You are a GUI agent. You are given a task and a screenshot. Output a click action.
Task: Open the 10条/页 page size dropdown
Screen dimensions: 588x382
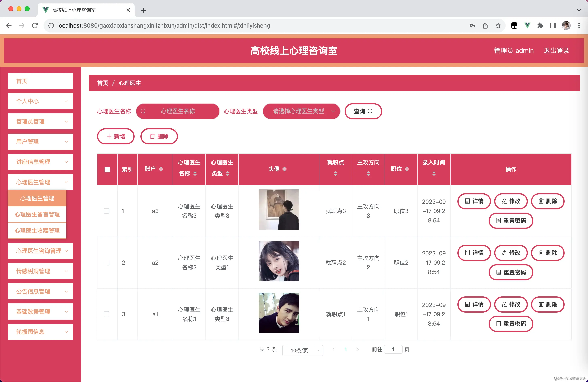click(302, 350)
